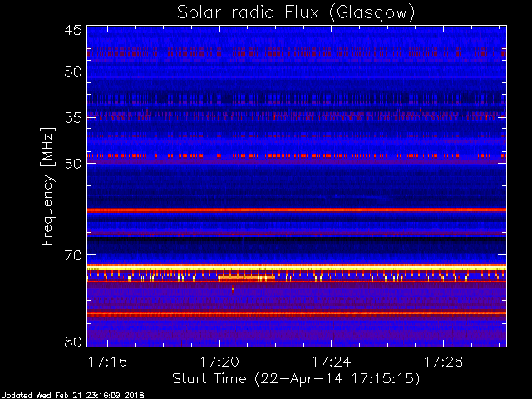This screenshot has width=532, height=399.
Task: Click the red emission line near 65 MHz
Action: coord(297,210)
